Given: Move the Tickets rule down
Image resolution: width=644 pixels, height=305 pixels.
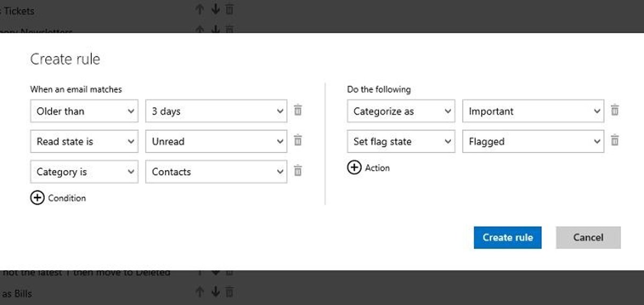Looking at the screenshot, I should coord(215,9).
